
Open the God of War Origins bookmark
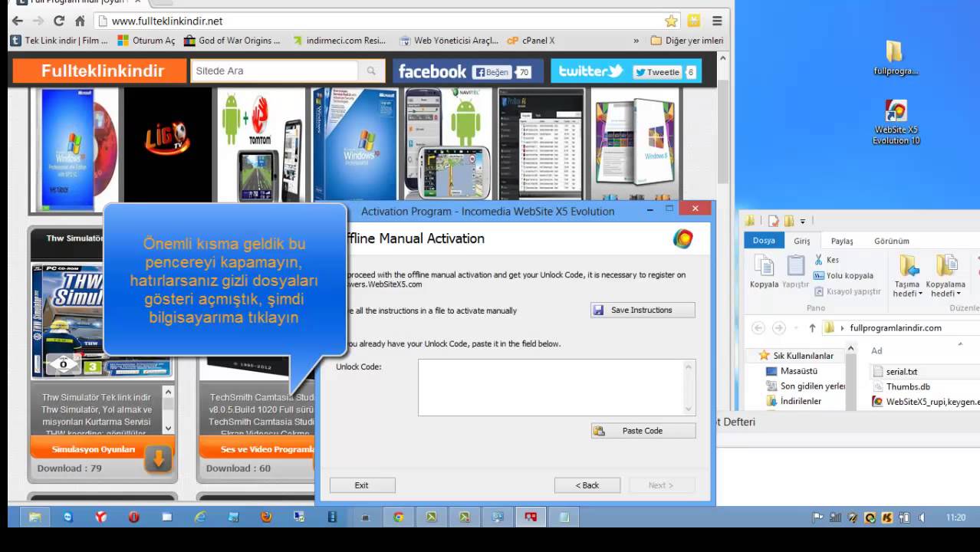(x=233, y=41)
